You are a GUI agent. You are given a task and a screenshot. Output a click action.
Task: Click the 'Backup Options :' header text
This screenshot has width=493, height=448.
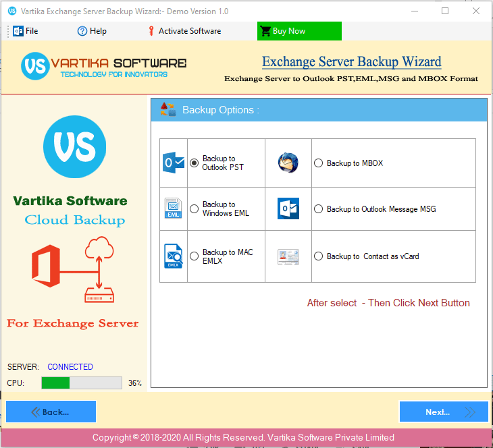tap(221, 110)
